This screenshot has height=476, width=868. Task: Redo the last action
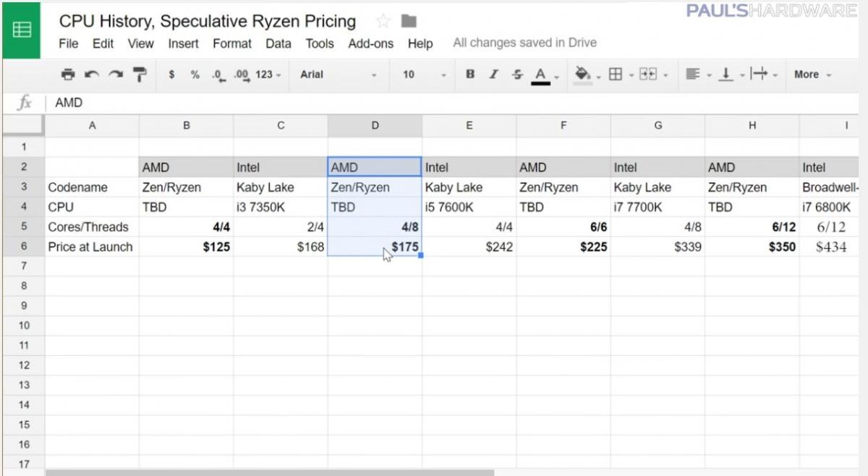pyautogui.click(x=116, y=74)
